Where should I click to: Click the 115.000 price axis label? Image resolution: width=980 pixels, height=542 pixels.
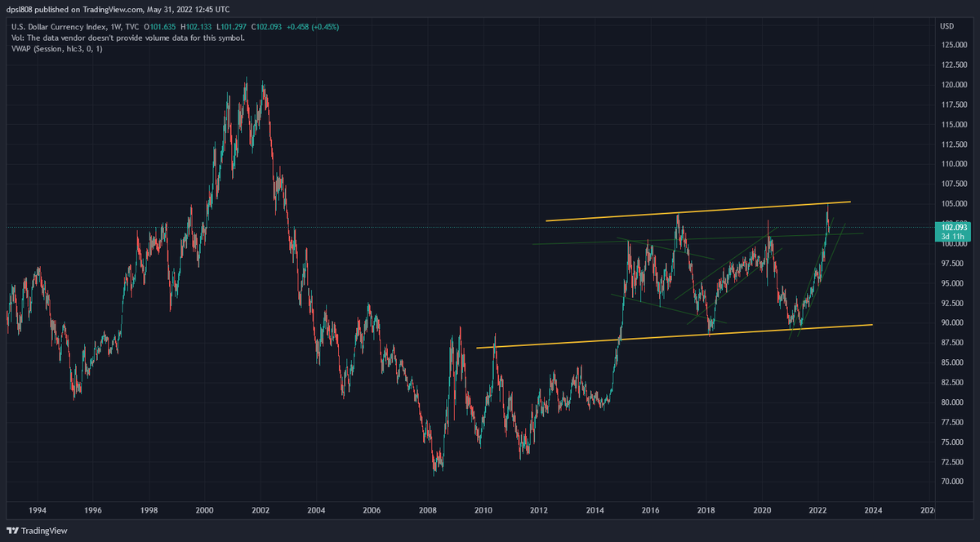[955, 124]
